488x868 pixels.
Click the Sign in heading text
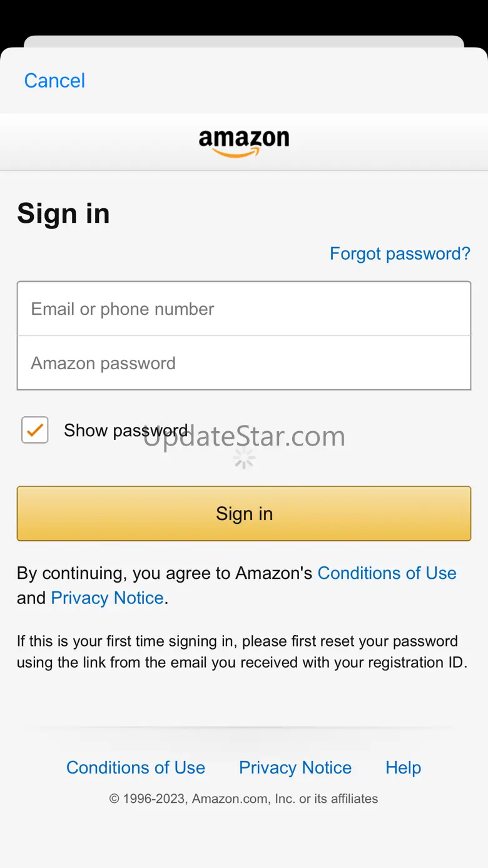63,213
